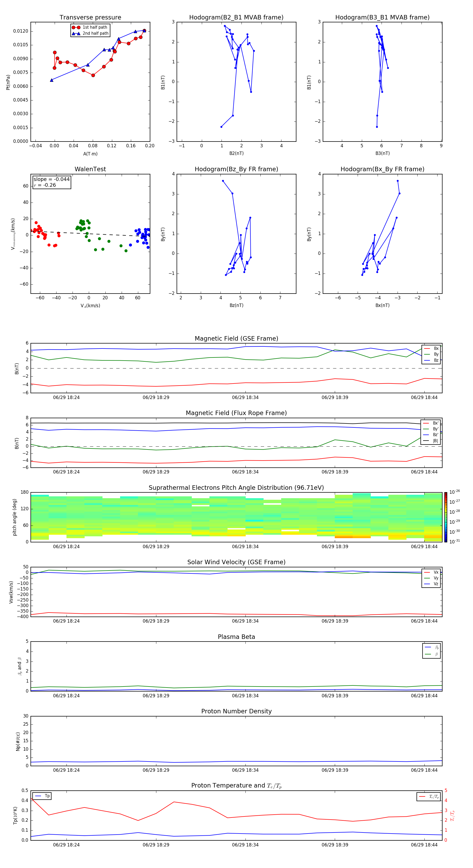473x868 pixels.
Task: Click the 'B3(nT)' x-axis label
Action: (382, 153)
